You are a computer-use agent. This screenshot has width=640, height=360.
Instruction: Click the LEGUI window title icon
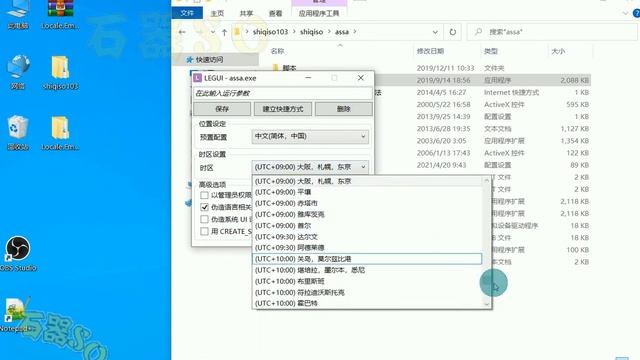click(198, 78)
